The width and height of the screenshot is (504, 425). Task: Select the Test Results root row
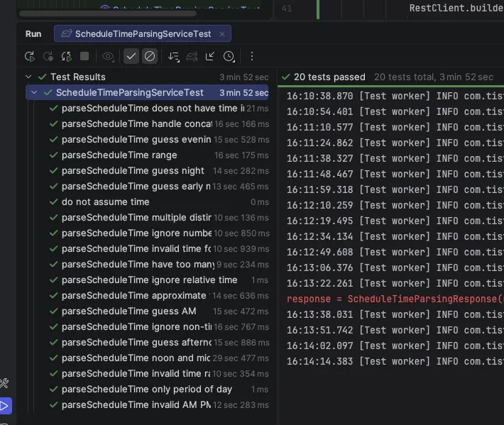147,77
